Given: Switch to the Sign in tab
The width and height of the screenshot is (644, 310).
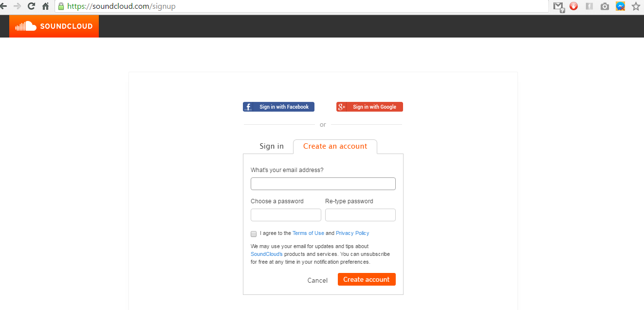Looking at the screenshot, I should pyautogui.click(x=272, y=146).
